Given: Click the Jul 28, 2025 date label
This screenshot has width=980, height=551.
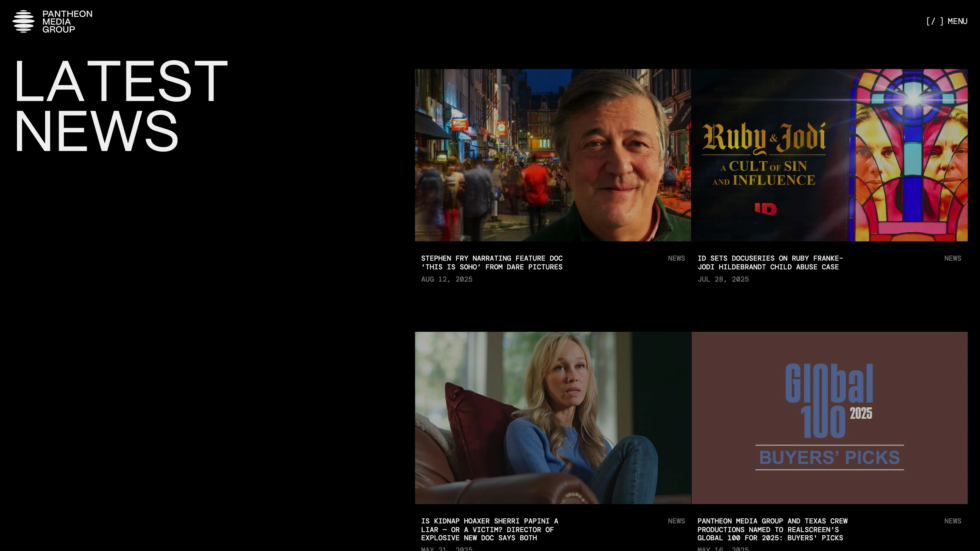Looking at the screenshot, I should click(x=723, y=279).
